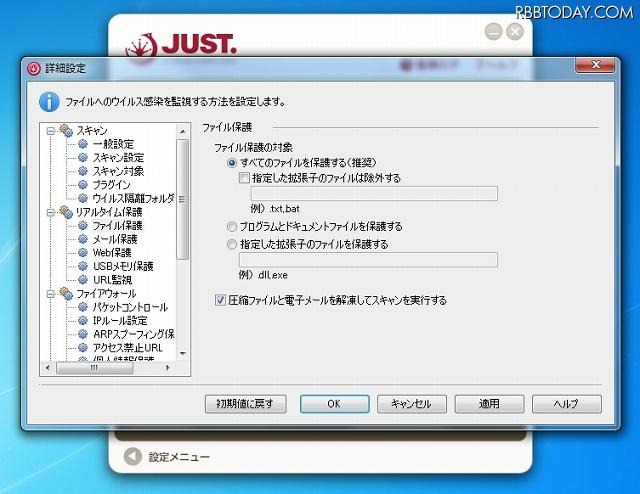Select ARPスプーフィング保護 label in the tree

pos(133,334)
